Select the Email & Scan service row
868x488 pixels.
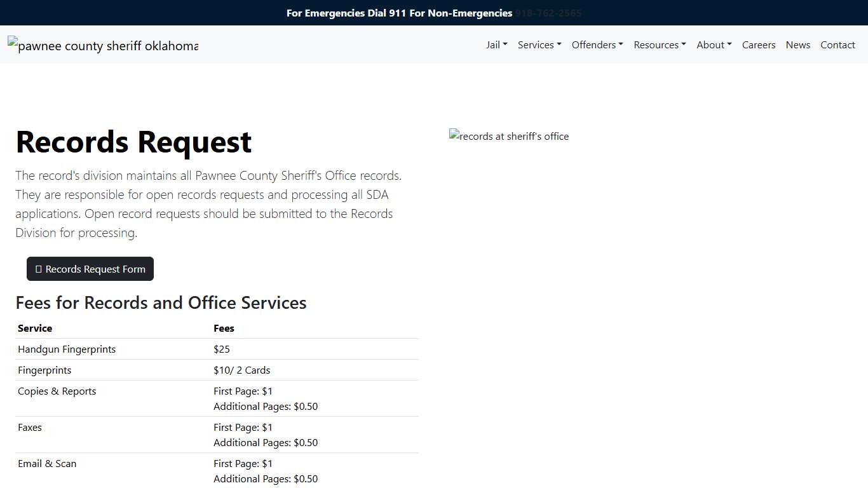[x=47, y=463]
